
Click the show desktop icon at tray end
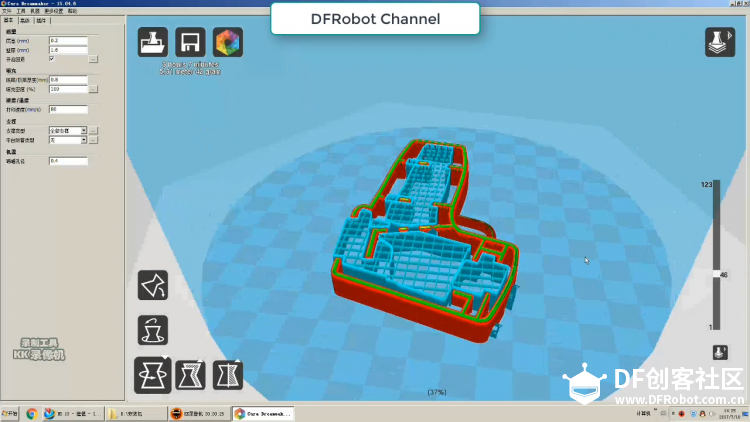point(745,414)
